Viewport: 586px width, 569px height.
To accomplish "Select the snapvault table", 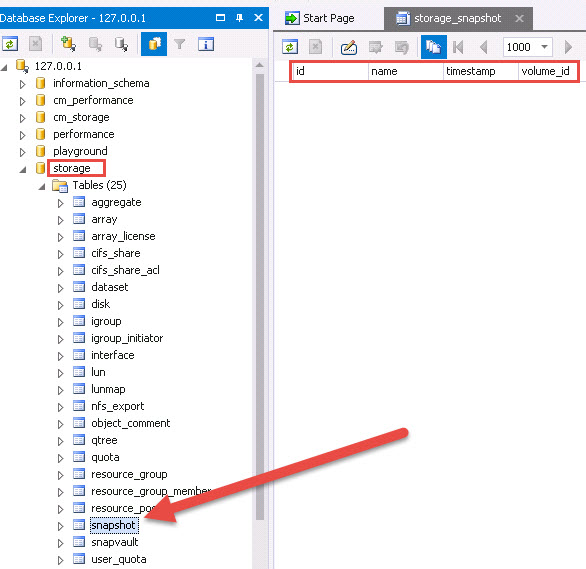I will click(115, 542).
